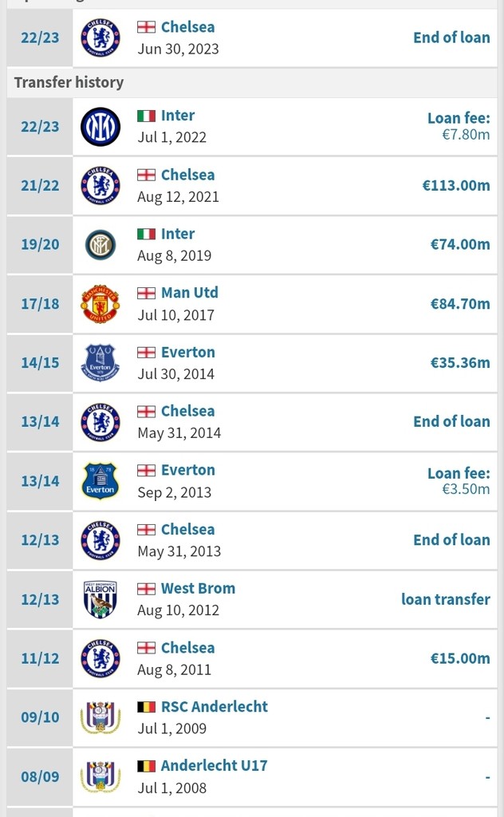Click the Inter crest in the 22/23 row
The width and height of the screenshot is (504, 817).
click(x=100, y=127)
